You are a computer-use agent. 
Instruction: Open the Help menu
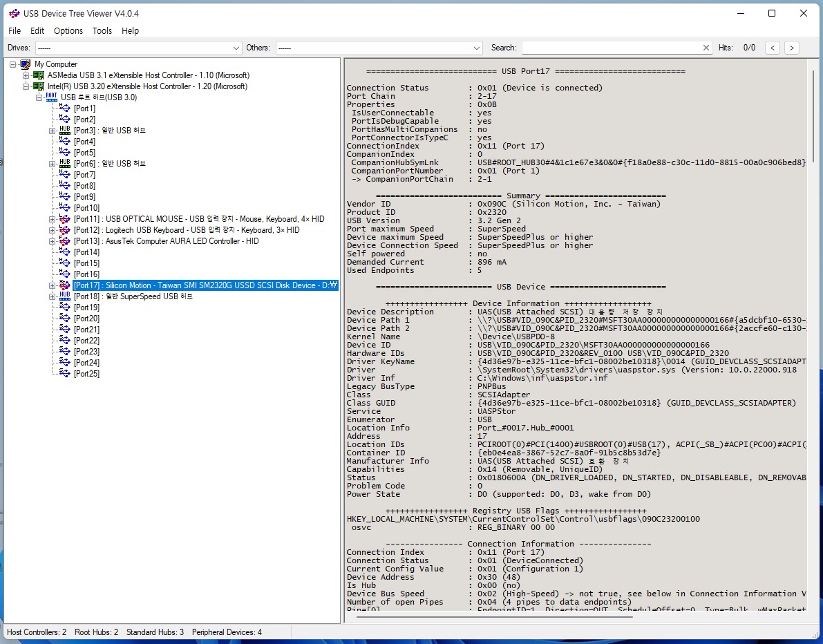(x=130, y=31)
